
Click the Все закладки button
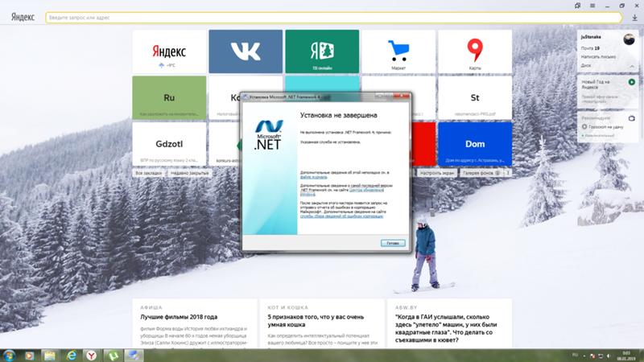(149, 173)
